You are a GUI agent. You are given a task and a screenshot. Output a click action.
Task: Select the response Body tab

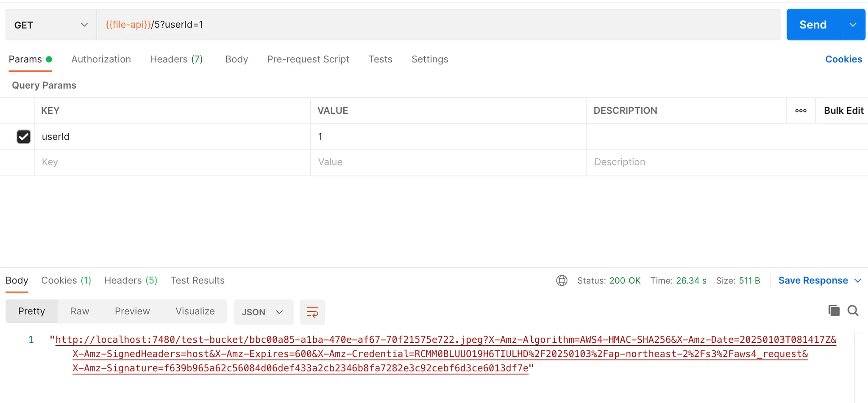tap(17, 280)
